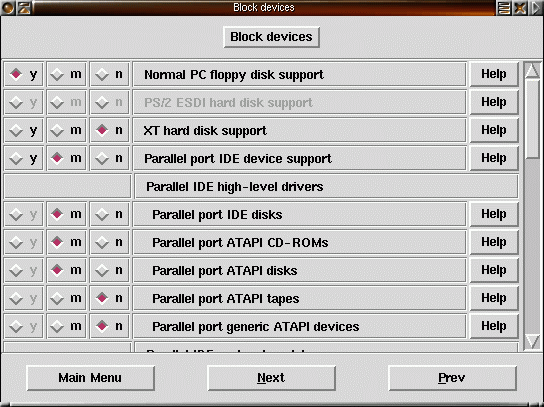Select y for XT hard disk support

[23, 130]
